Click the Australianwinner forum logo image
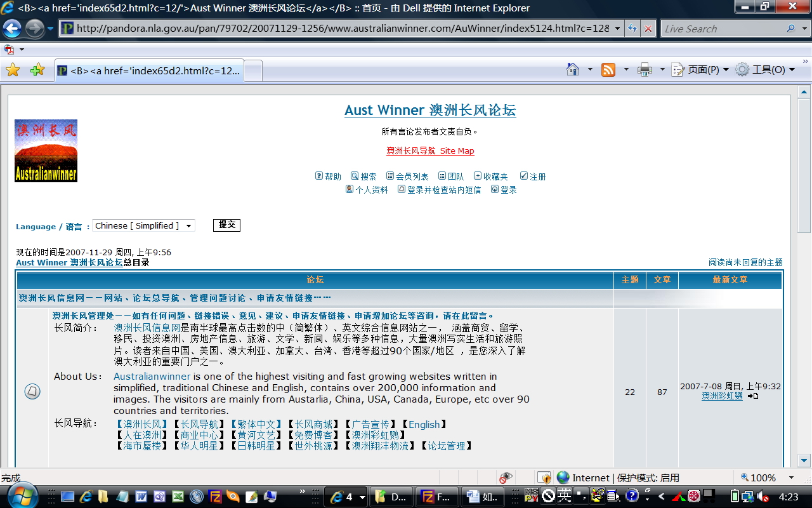The image size is (812, 508). [x=46, y=150]
